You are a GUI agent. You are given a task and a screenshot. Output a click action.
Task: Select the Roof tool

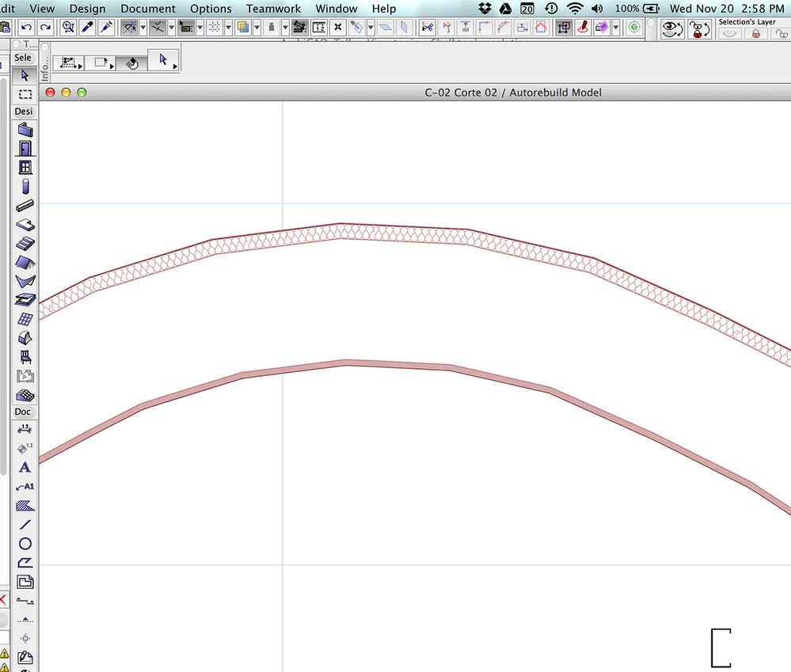pyautogui.click(x=25, y=262)
